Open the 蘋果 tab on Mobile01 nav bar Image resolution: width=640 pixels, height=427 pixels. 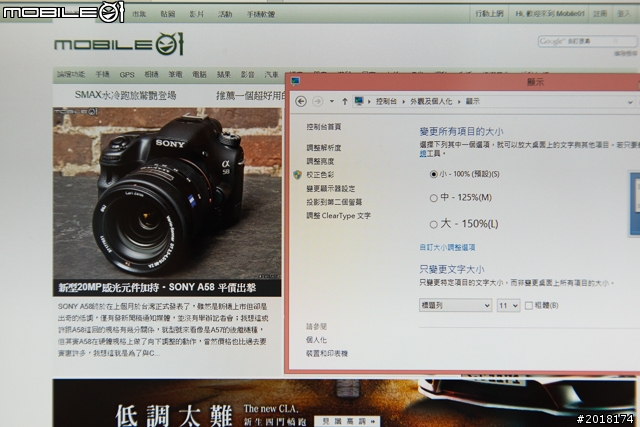[224, 74]
